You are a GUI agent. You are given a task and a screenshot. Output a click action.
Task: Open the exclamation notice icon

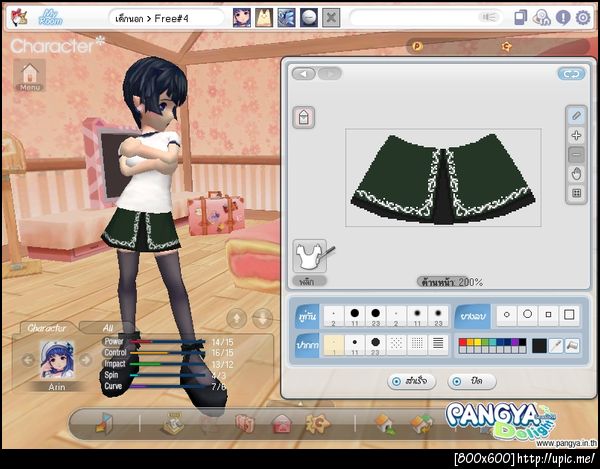563,18
